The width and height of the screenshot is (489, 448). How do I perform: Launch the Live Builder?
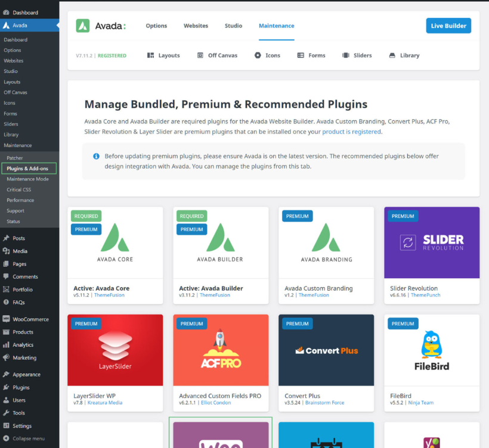tap(448, 26)
